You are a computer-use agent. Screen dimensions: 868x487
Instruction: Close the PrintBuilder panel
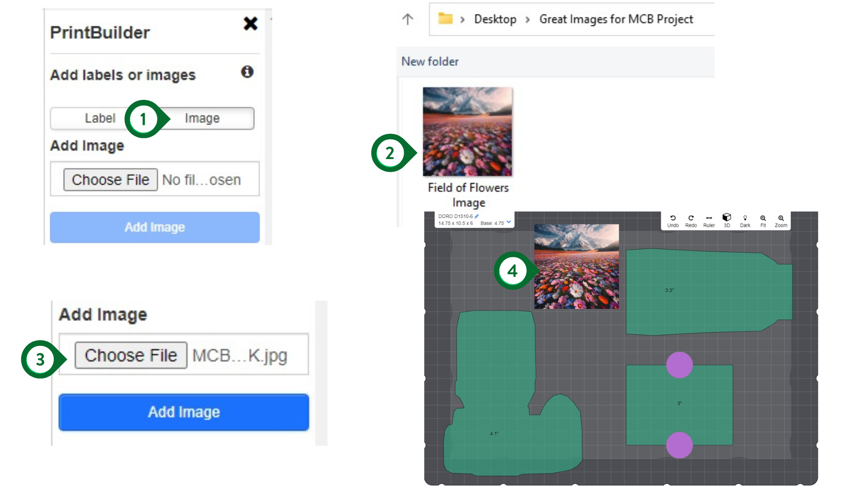(x=250, y=24)
